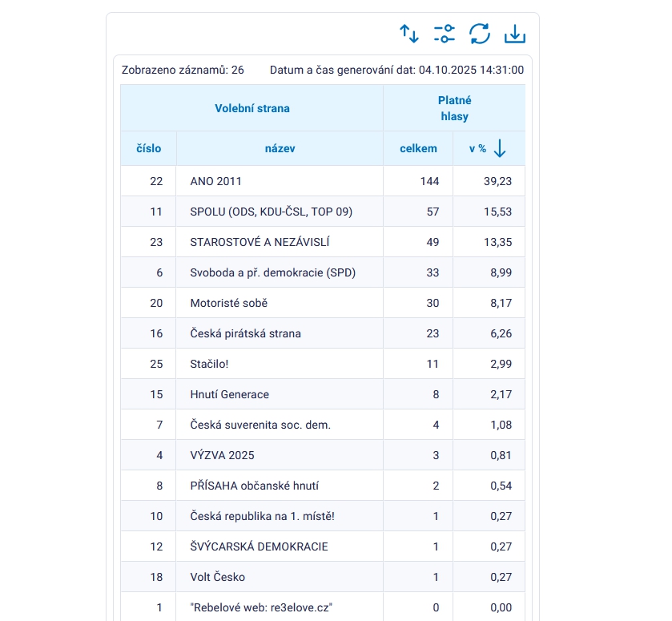The width and height of the screenshot is (672, 621).
Task: Select the SPOLU (ODS, KDU-ČSL, TOP 09) row
Action: pos(271,212)
